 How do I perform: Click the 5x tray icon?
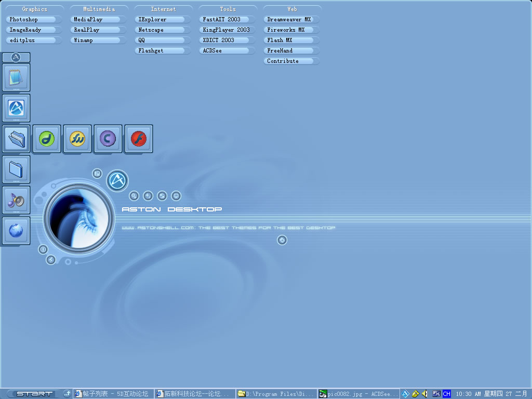[x=436, y=394]
